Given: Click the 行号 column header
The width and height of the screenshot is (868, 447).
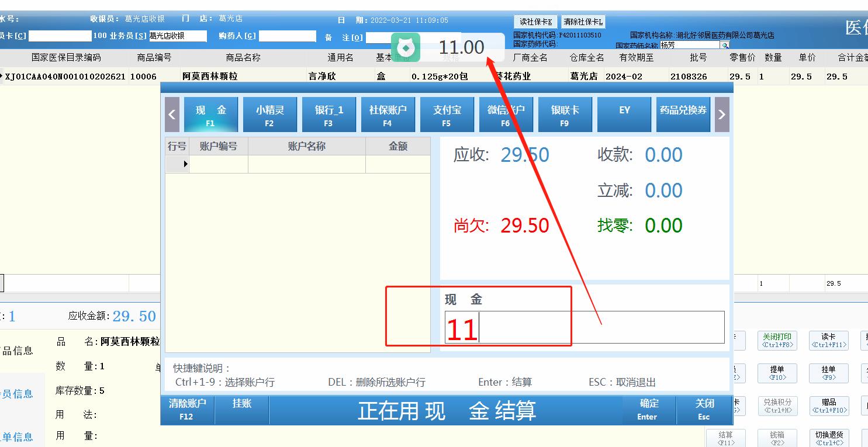Looking at the screenshot, I should coord(177,146).
